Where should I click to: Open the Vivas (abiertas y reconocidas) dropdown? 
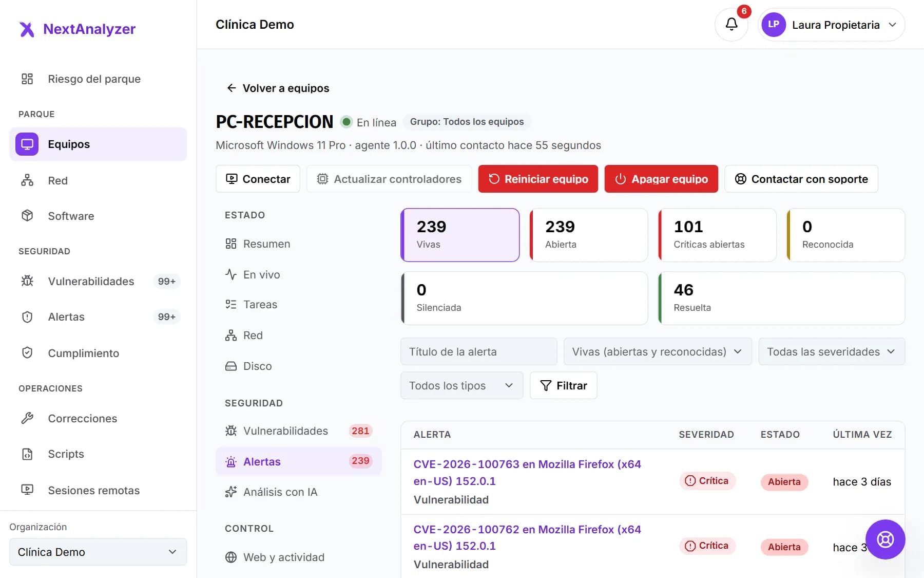(658, 351)
